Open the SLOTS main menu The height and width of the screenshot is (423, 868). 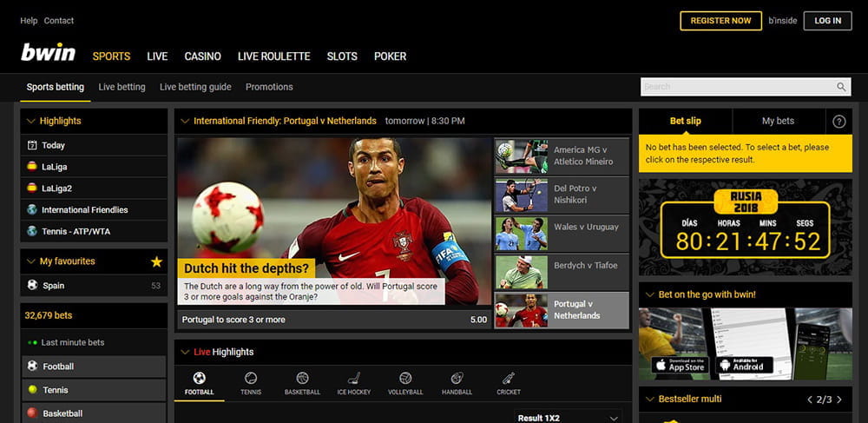(342, 56)
